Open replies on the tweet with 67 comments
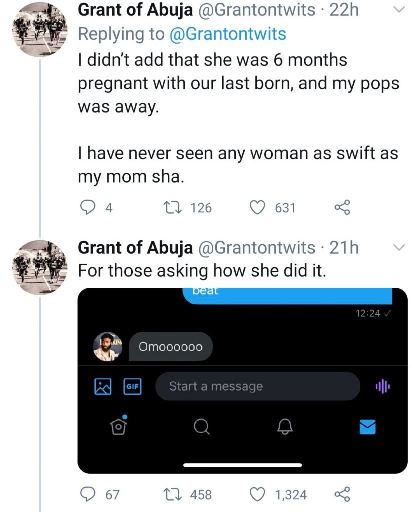 click(x=89, y=494)
